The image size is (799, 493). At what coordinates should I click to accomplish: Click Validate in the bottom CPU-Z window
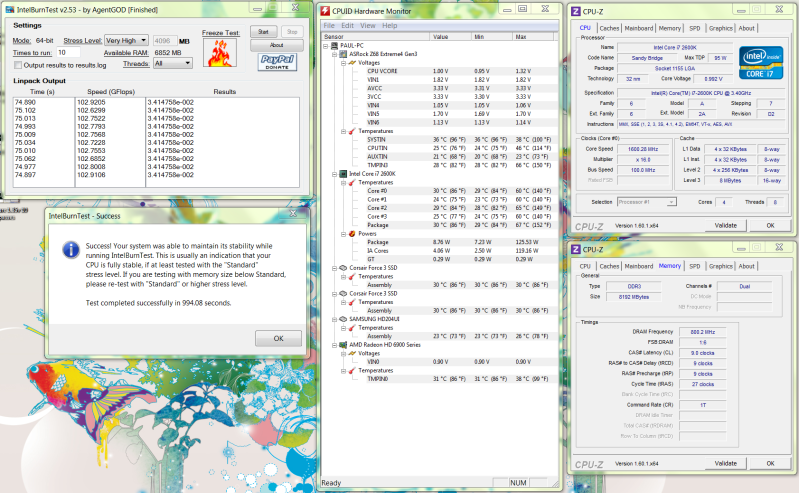click(x=726, y=463)
